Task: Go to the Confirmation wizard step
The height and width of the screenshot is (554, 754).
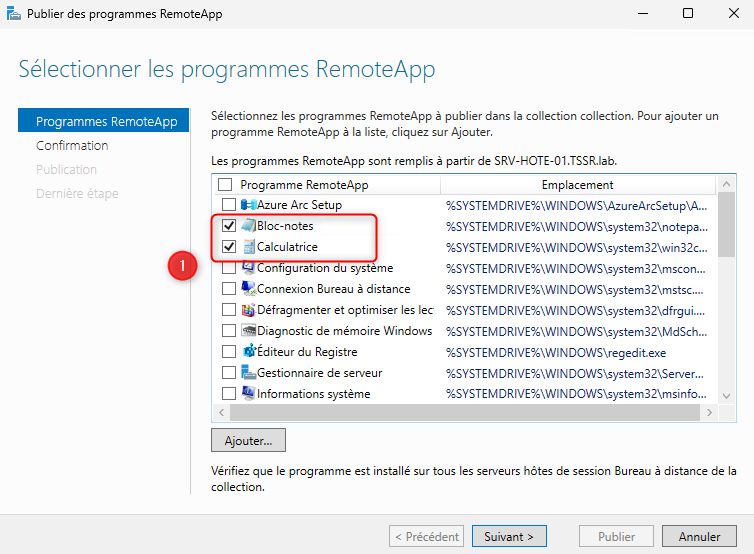Action: [72, 145]
